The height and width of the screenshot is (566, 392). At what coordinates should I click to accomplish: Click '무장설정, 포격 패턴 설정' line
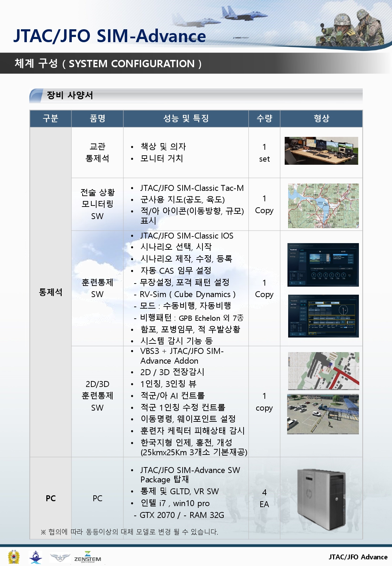pyautogui.click(x=184, y=282)
